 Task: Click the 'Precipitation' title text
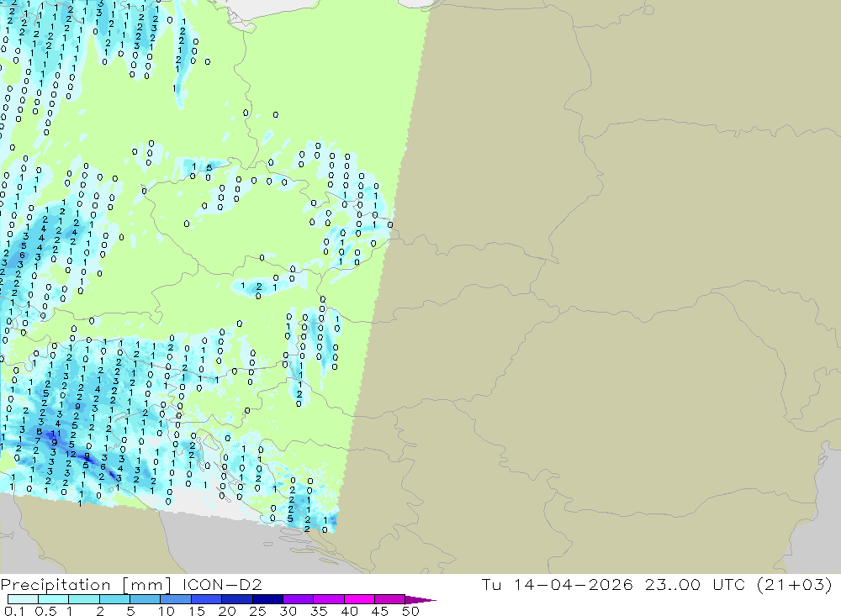(56, 585)
